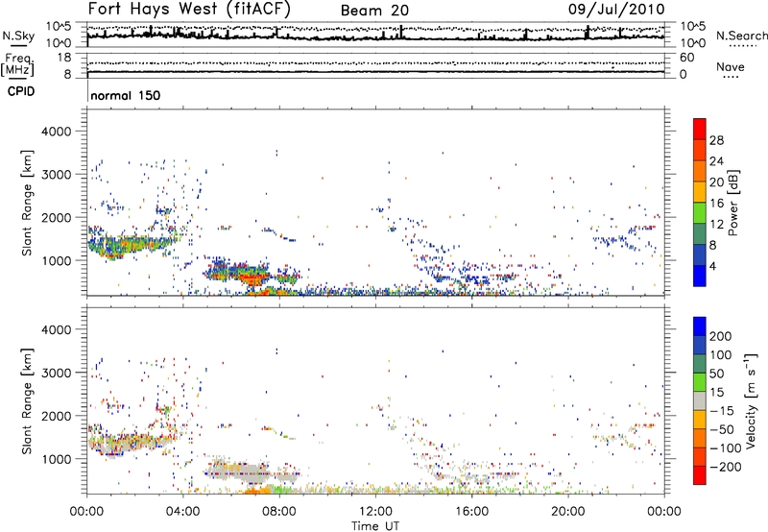This screenshot has height=532, width=768.
Task: Click the power panel 'Slant Range [km]' label
Action: tap(27, 203)
